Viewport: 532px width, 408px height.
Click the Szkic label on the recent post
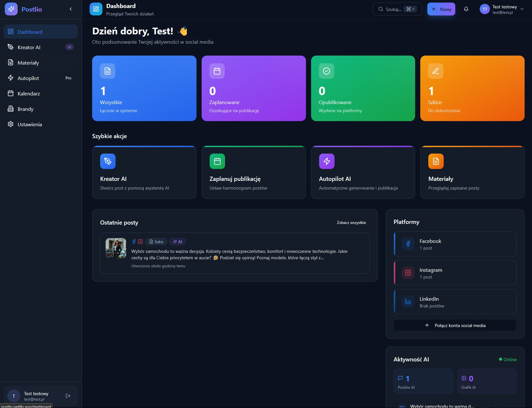[x=156, y=242]
